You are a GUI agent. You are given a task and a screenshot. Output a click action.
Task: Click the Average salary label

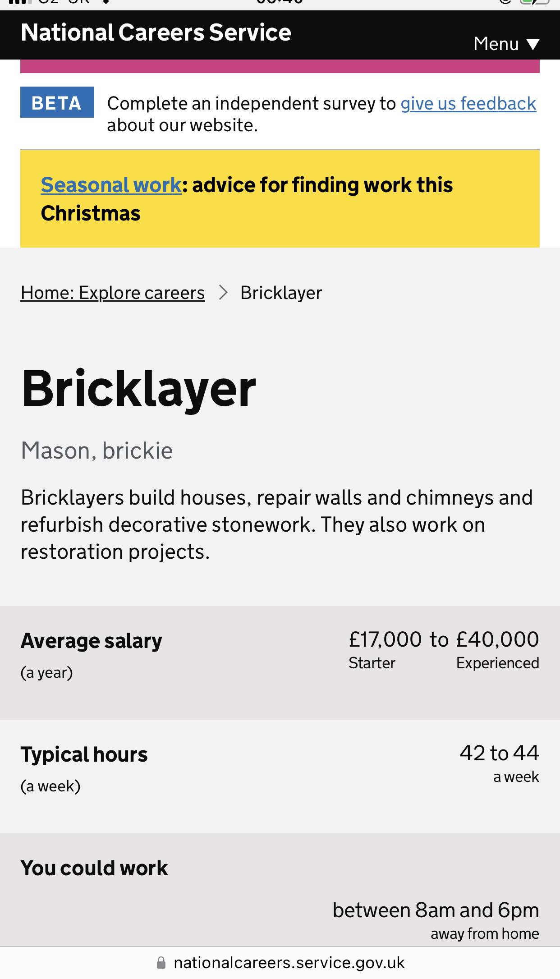pos(91,641)
